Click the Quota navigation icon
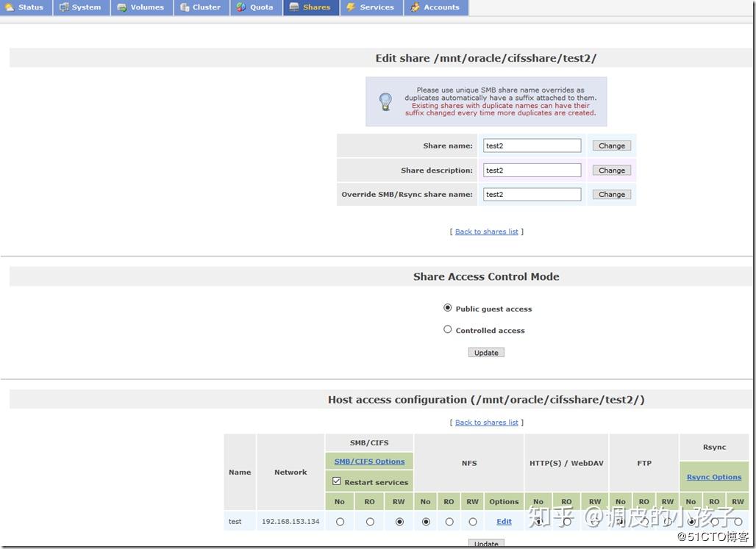This screenshot has height=549, width=756. click(x=242, y=7)
